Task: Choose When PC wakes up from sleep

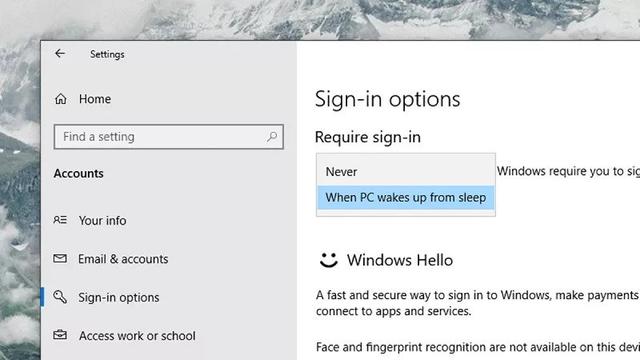Action: click(405, 198)
